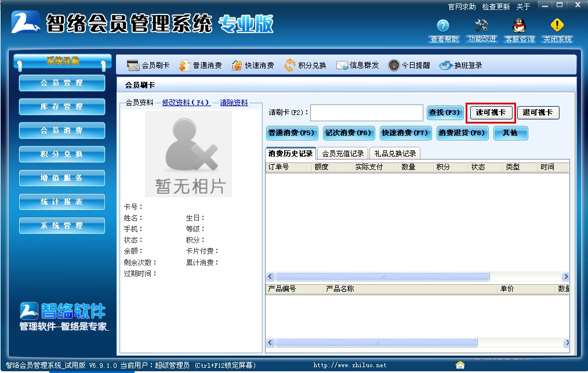588x373 pixels.
Task: Click the 额度 column header
Action: [x=332, y=167]
